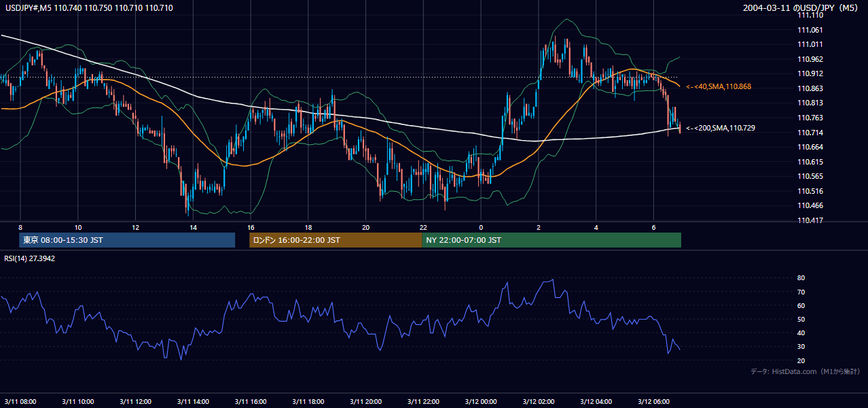
Task: Click the RSI scale value 40
Action: [x=801, y=333]
